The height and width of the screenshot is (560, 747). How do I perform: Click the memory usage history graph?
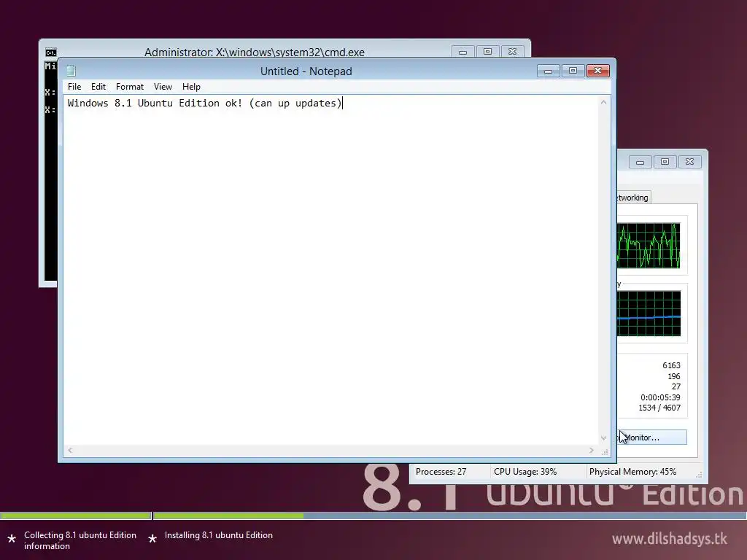(x=649, y=314)
